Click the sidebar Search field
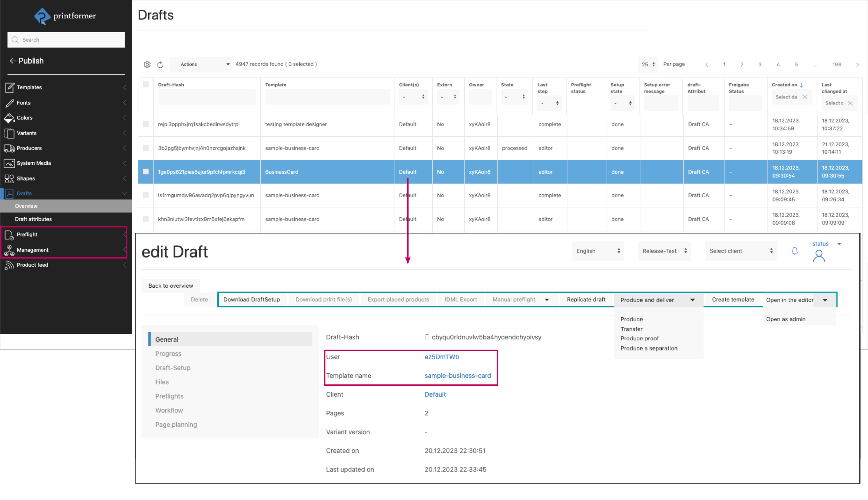This screenshot has width=868, height=500. click(66, 40)
